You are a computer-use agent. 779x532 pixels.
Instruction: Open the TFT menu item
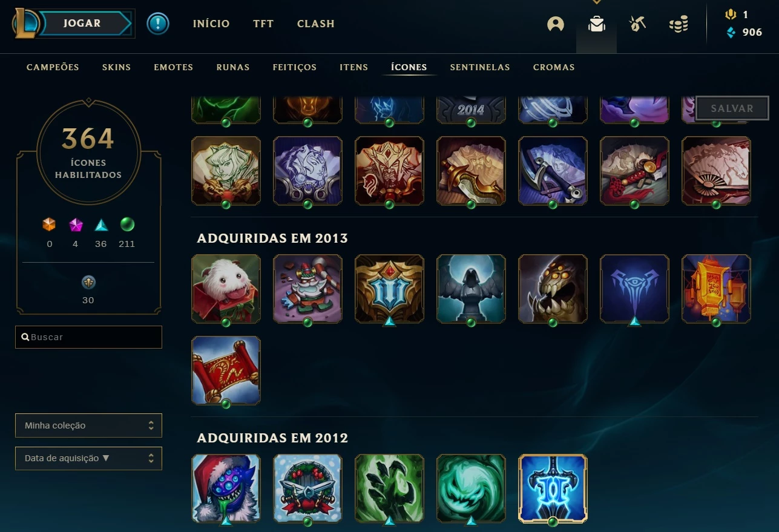263,24
